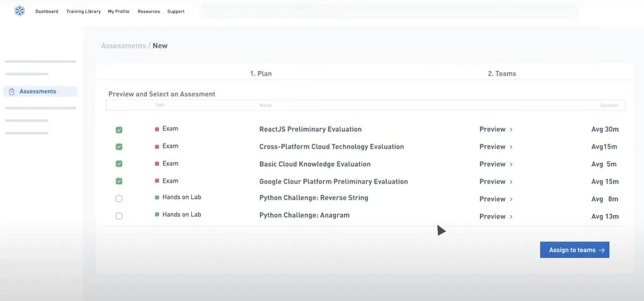The image size is (644, 301).
Task: Click Preview link for Google Clour Platform Evaluation
Action: point(493,181)
